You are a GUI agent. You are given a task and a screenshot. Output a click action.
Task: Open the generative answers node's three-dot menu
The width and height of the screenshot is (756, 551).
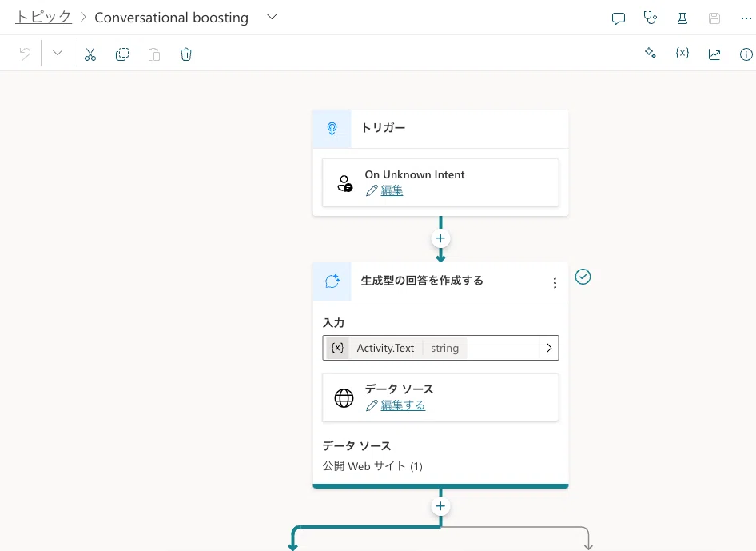point(555,283)
